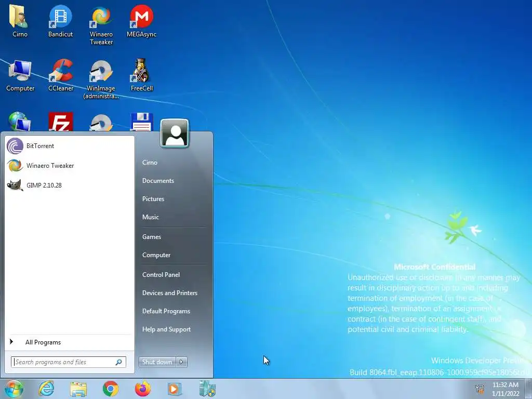Click the search magnifier icon
532x399 pixels.
click(119, 362)
